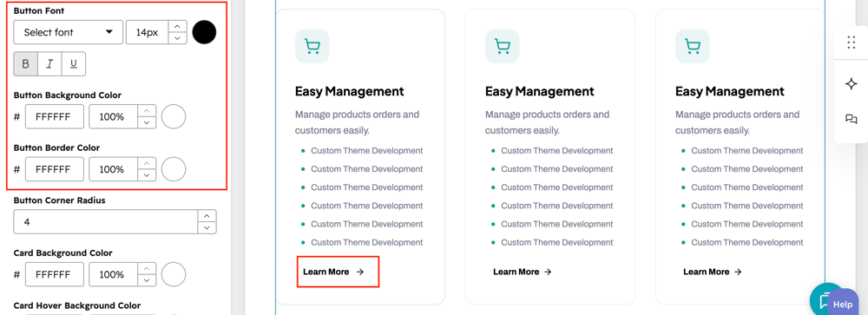Increase button font size with up arrow
The width and height of the screenshot is (868, 315).
click(177, 26)
